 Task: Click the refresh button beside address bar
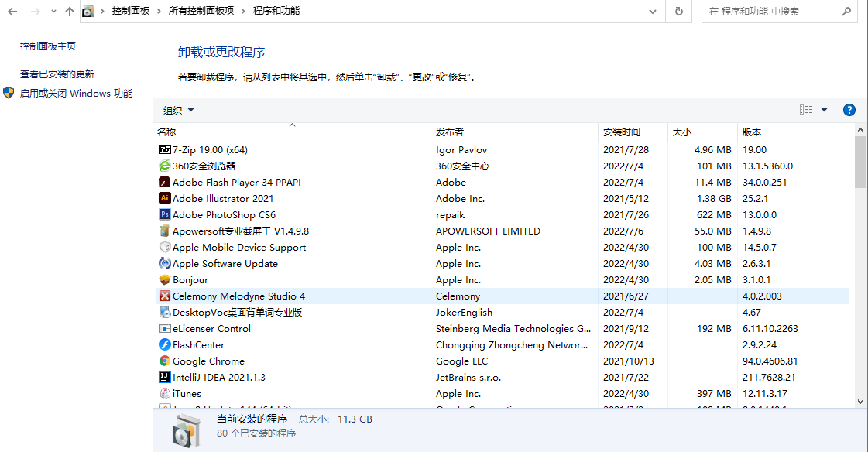pyautogui.click(x=678, y=11)
